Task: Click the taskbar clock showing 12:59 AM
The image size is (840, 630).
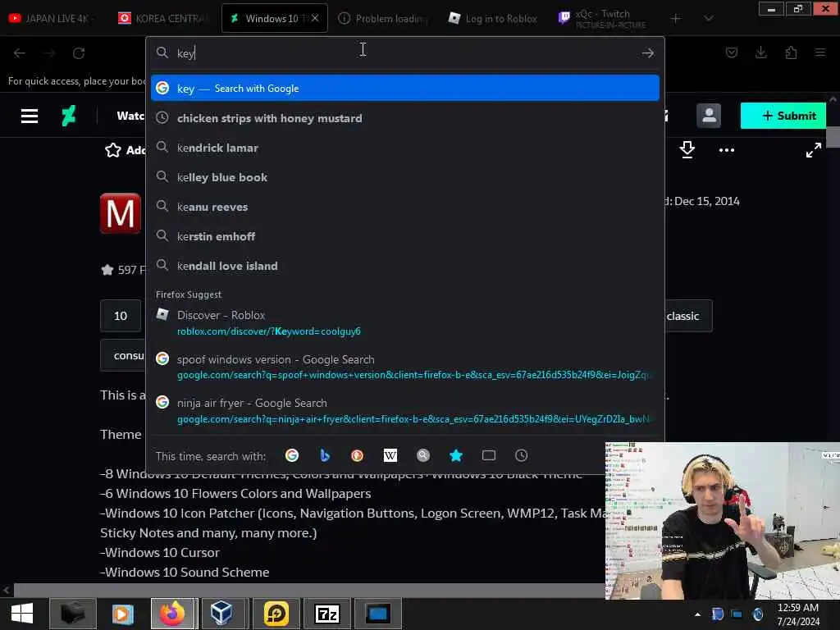Action: tap(797, 614)
